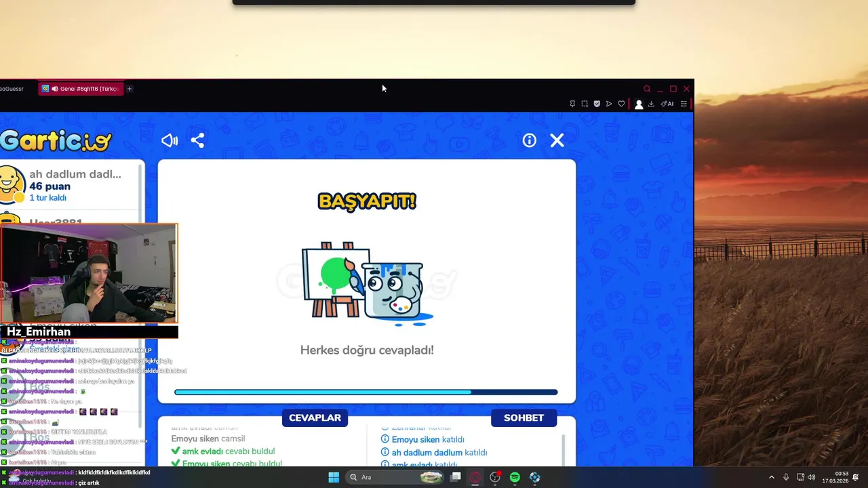
Task: Open the notifications bell icon
Action: 856,477
